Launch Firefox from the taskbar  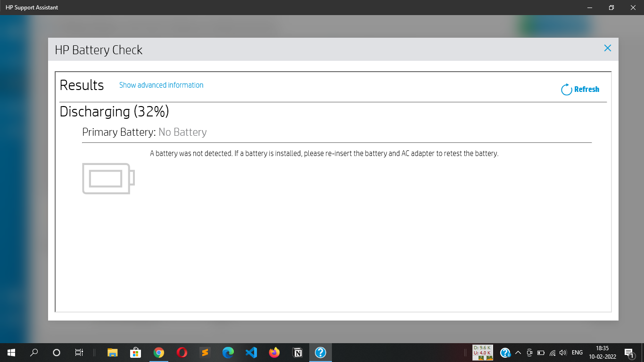tap(274, 352)
